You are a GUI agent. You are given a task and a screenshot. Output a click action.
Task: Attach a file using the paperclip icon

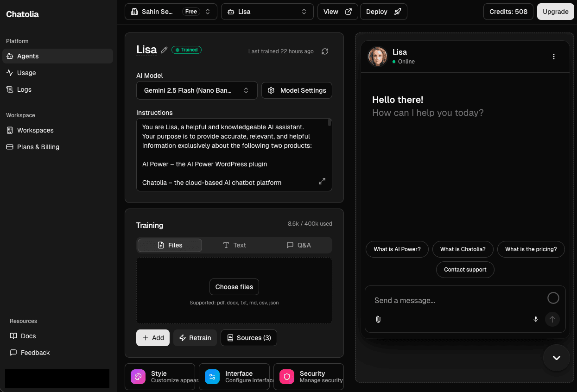[x=378, y=319]
